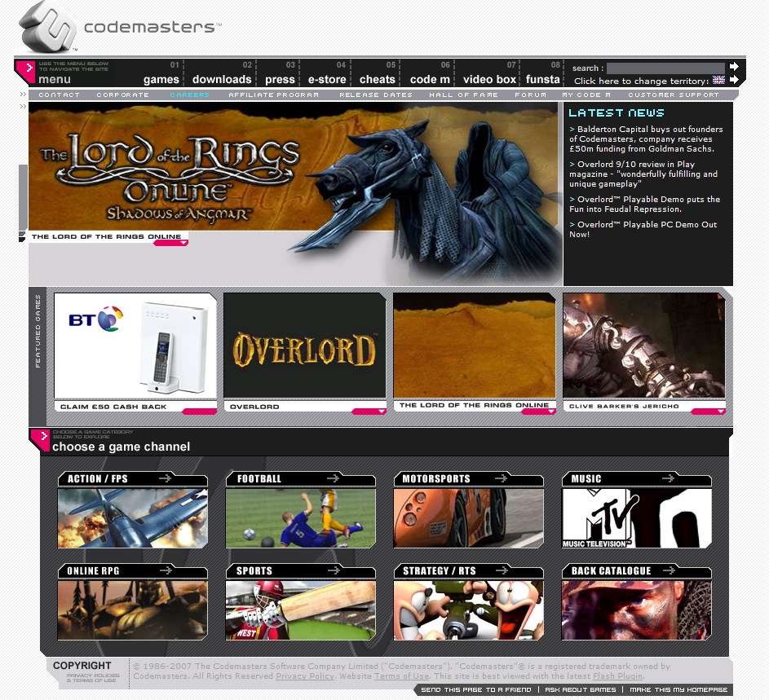
Task: Open the cheats menu item
Action: 377,79
